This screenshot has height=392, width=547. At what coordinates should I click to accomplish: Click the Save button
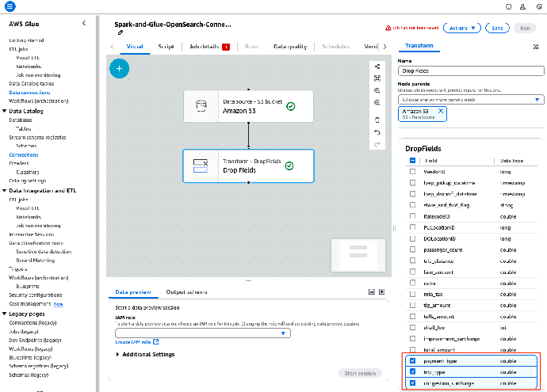pyautogui.click(x=496, y=27)
